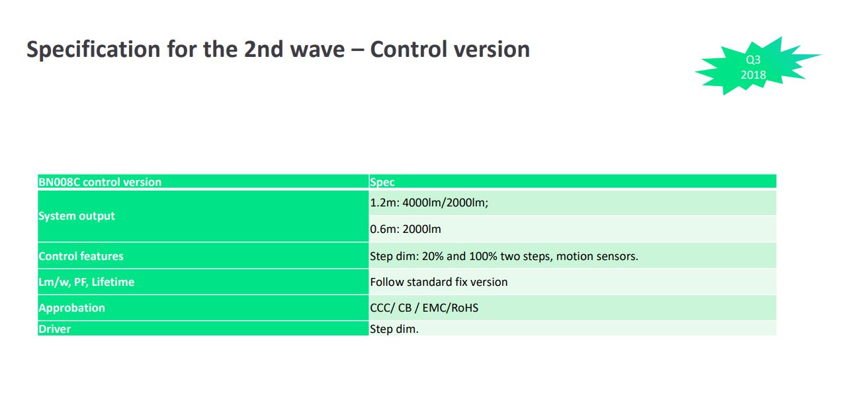The width and height of the screenshot is (868, 403).
Task: Click the Q3 2018 starburst badge
Action: [x=756, y=67]
